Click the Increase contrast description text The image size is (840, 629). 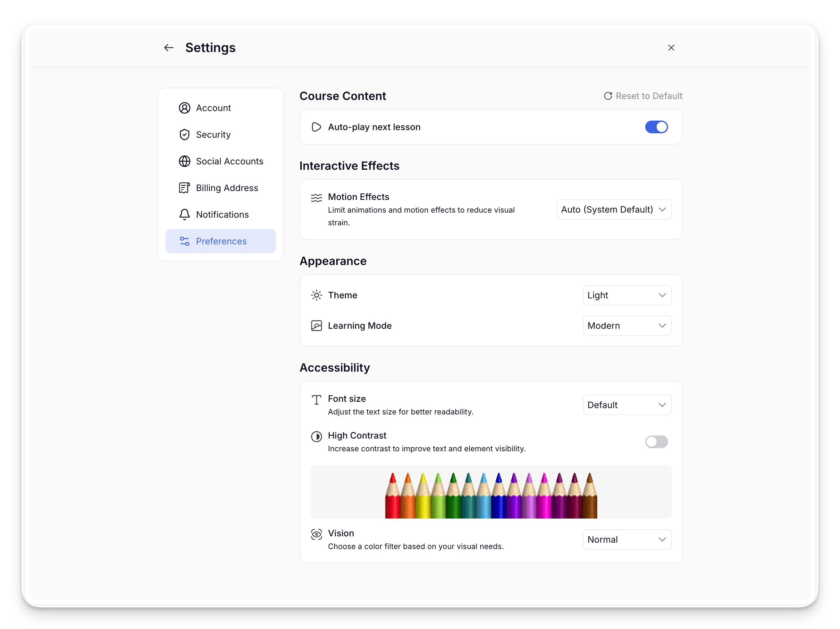[427, 449]
